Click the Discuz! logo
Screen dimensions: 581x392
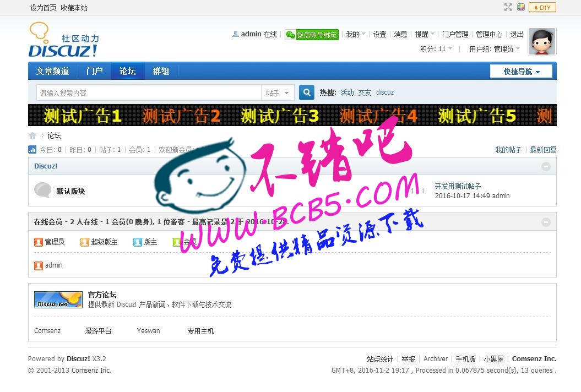pos(63,40)
